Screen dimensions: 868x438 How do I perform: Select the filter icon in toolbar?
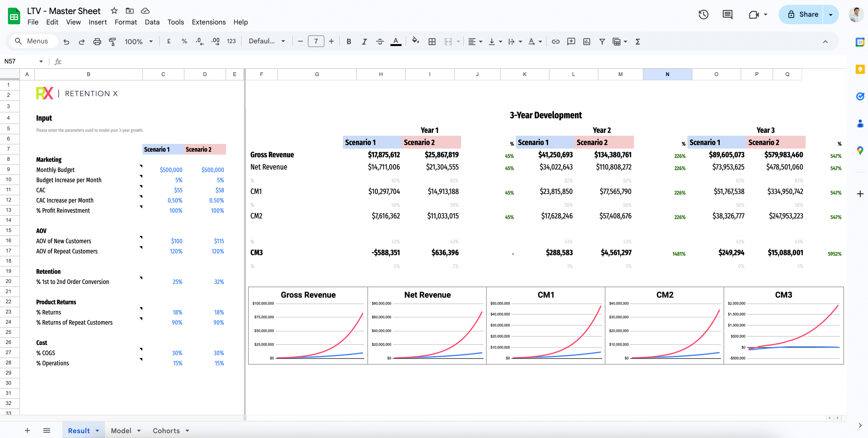point(602,41)
